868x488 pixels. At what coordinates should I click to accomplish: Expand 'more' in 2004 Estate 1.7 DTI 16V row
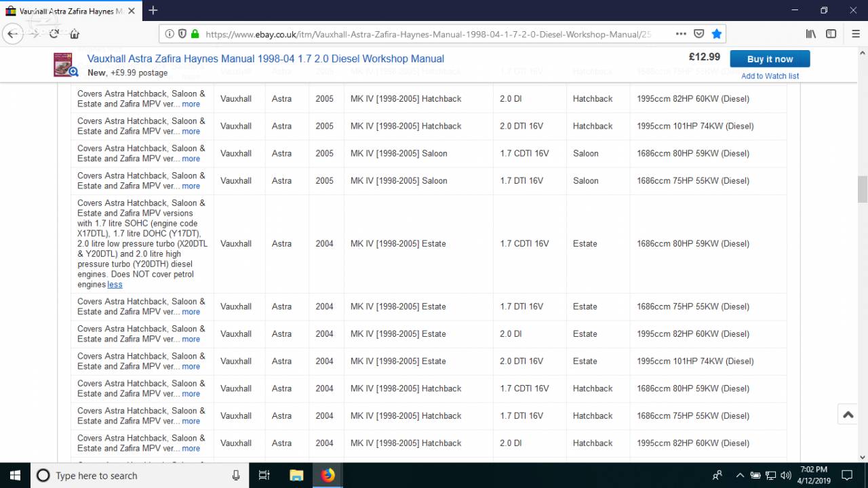[x=191, y=312]
